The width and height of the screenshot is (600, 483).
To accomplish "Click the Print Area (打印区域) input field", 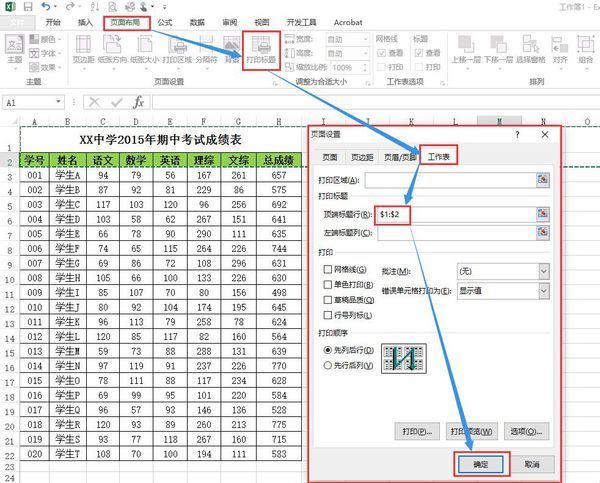I will point(450,180).
